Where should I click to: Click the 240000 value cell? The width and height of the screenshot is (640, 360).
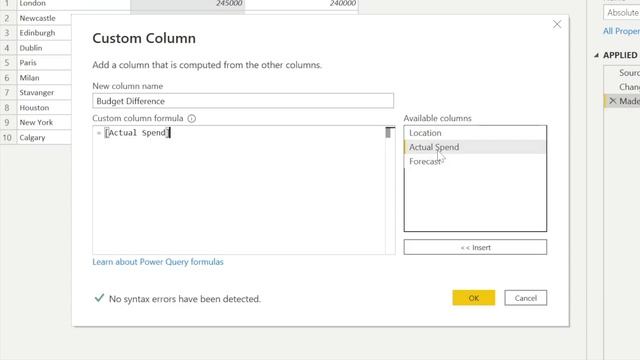click(302, 3)
